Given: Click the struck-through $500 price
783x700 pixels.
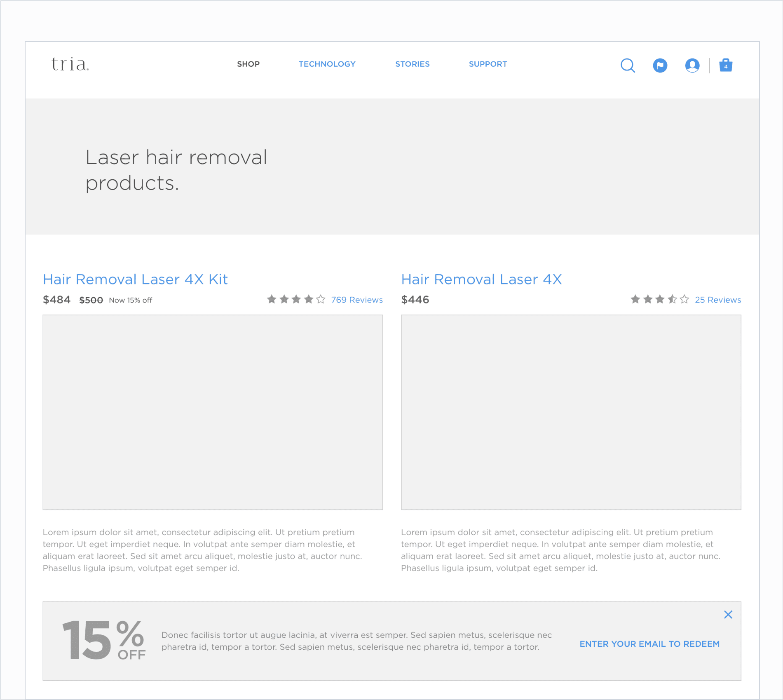Looking at the screenshot, I should 91,300.
